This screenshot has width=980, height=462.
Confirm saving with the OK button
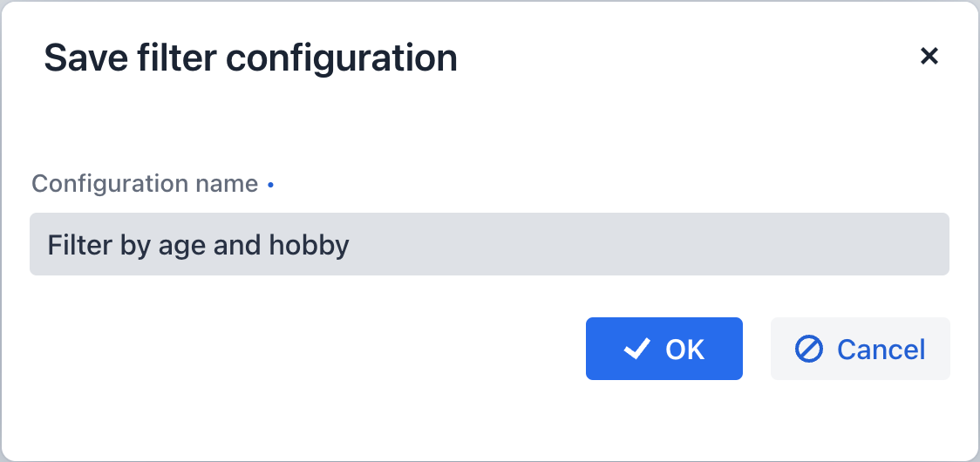(x=664, y=349)
